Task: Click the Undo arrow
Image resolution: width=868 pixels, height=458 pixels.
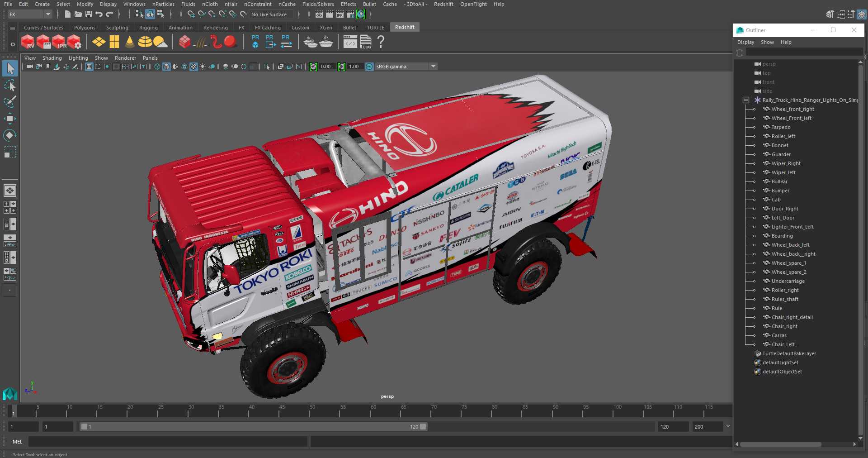Action: 99,14
